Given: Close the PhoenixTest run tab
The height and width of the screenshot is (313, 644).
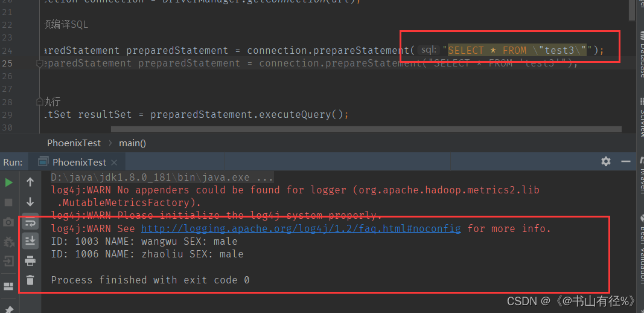Looking at the screenshot, I should coord(114,163).
